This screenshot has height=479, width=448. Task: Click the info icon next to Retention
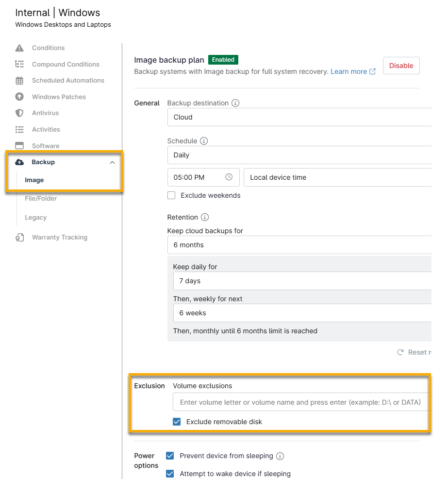click(x=205, y=217)
